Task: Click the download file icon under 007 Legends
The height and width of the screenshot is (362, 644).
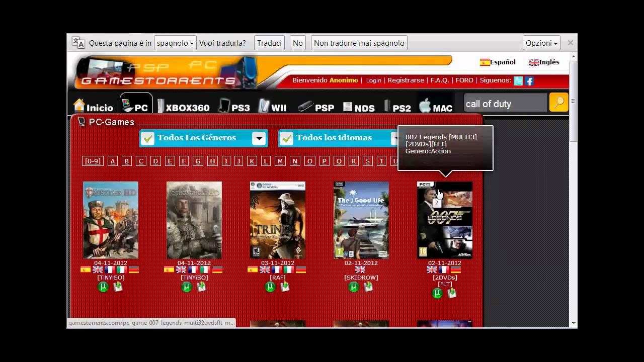Action: tap(452, 293)
